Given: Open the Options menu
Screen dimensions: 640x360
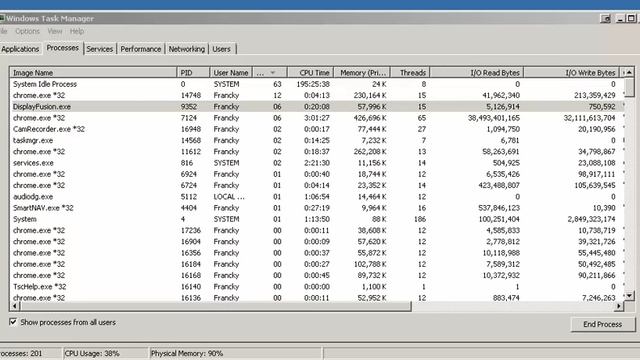Looking at the screenshot, I should point(27,31).
